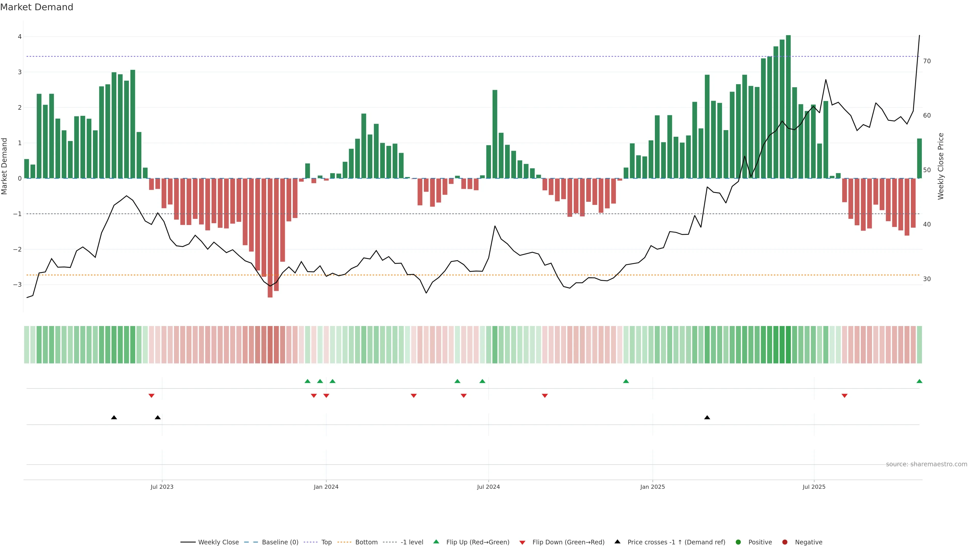The width and height of the screenshot is (980, 551).
Task: Click the green Positive legend dot
Action: click(738, 542)
